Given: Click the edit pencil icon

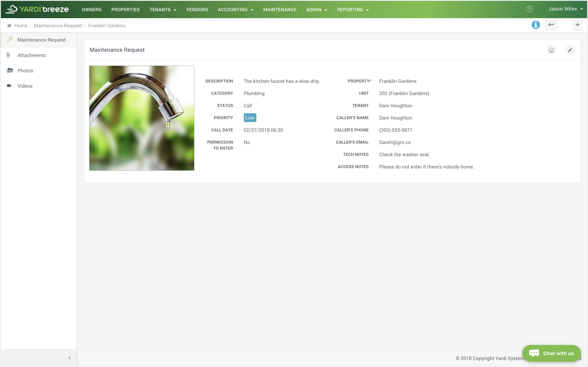Looking at the screenshot, I should click(x=570, y=50).
